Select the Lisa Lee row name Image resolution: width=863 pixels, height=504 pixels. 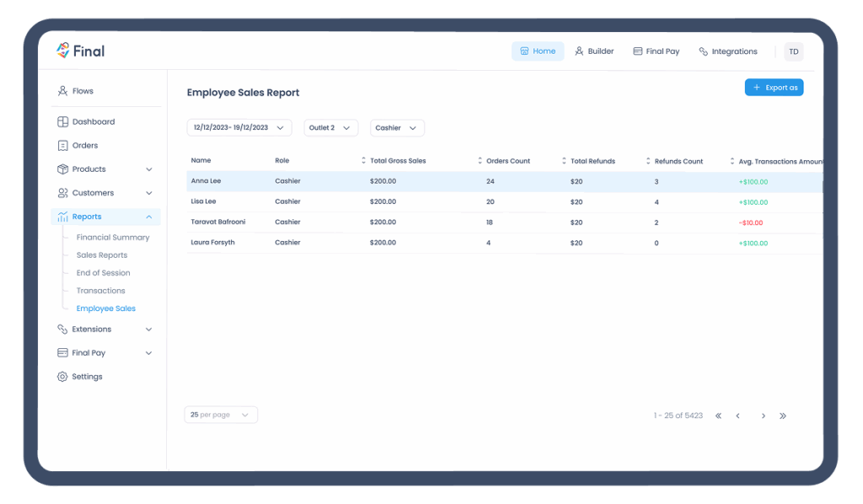204,201
